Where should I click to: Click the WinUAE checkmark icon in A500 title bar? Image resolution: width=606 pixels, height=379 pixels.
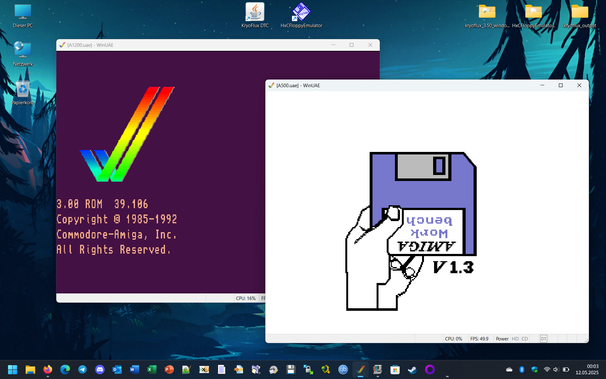[x=271, y=85]
